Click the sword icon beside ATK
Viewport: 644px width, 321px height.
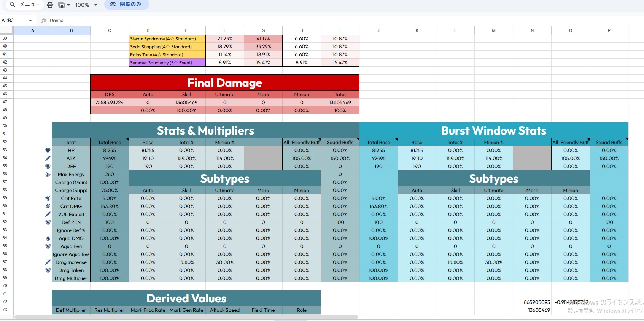tap(48, 158)
